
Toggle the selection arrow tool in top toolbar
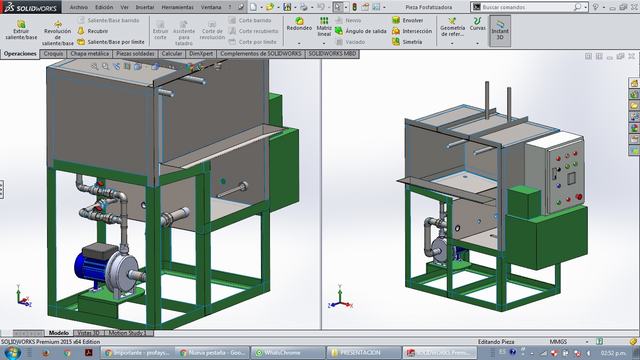[338, 7]
